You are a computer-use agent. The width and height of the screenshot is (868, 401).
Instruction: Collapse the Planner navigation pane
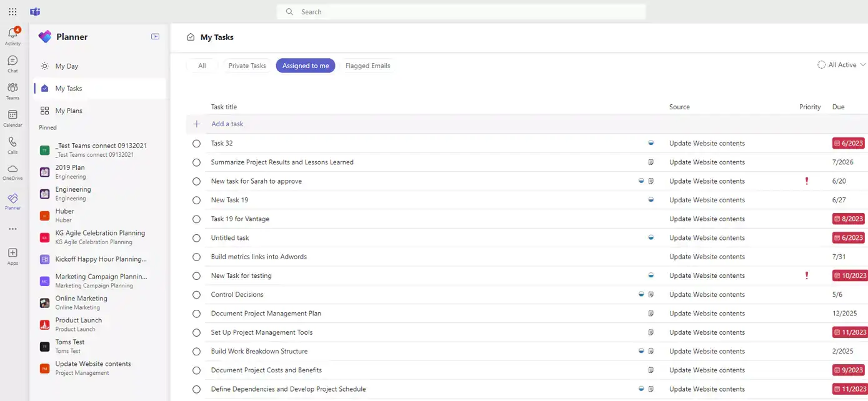tap(154, 36)
